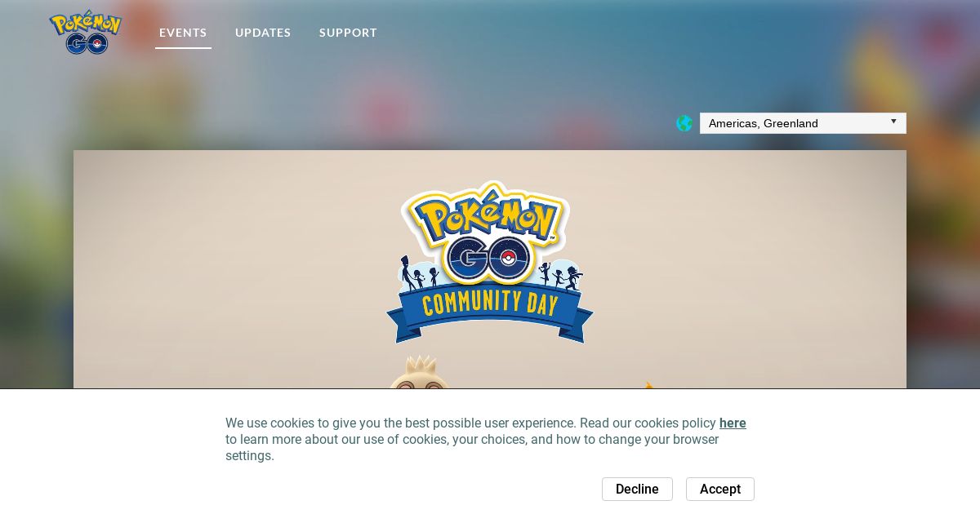Accept the cookies notice
Image resolution: width=980 pixels, height=514 pixels.
coord(720,489)
